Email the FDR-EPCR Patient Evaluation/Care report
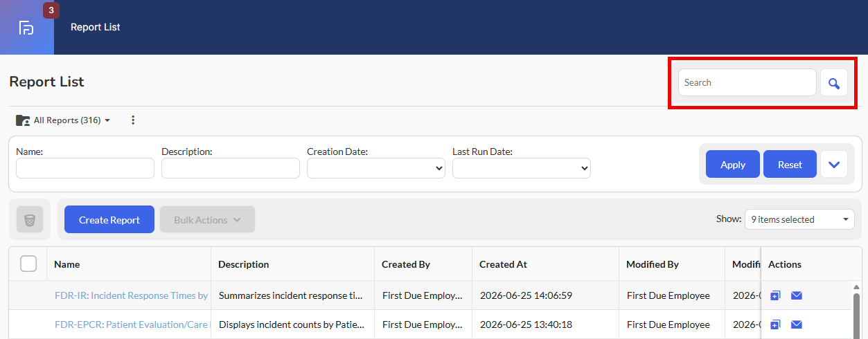Image resolution: width=868 pixels, height=339 pixels. [x=797, y=324]
